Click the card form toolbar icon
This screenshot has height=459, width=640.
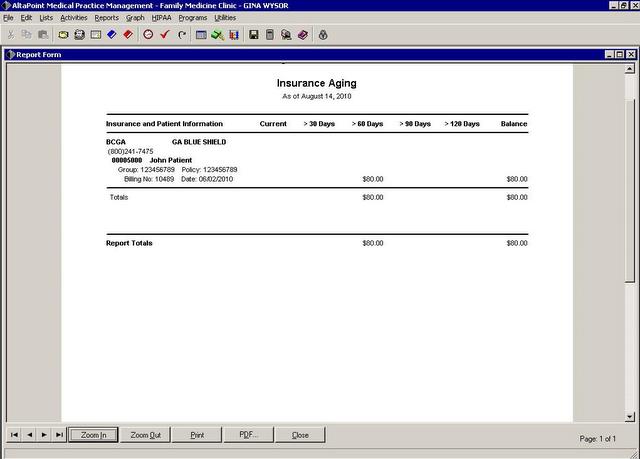coord(96,35)
